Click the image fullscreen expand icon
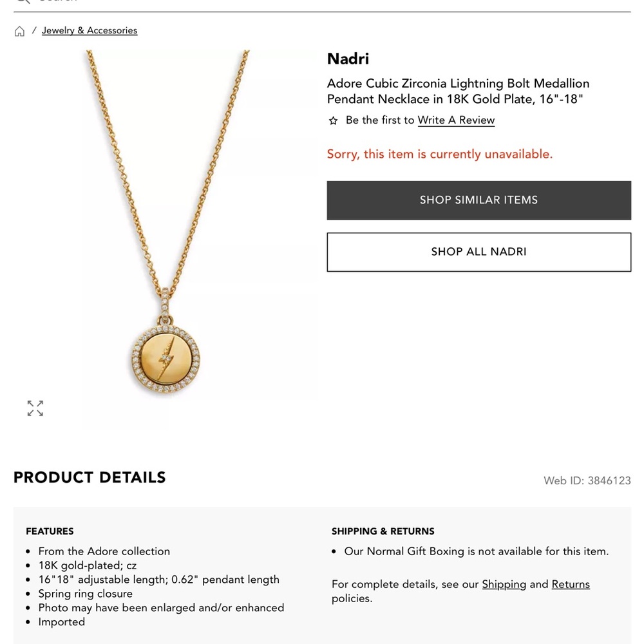Viewport: 644px width, 644px height. (x=35, y=408)
